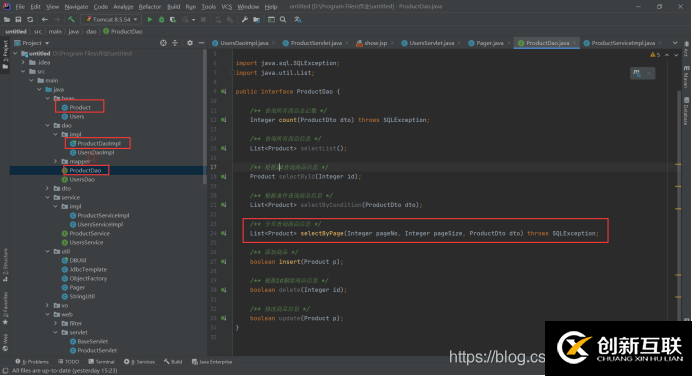This screenshot has width=692, height=376.
Task: Click the 'dao' breadcrumb in navigation bar
Action: coord(91,31)
